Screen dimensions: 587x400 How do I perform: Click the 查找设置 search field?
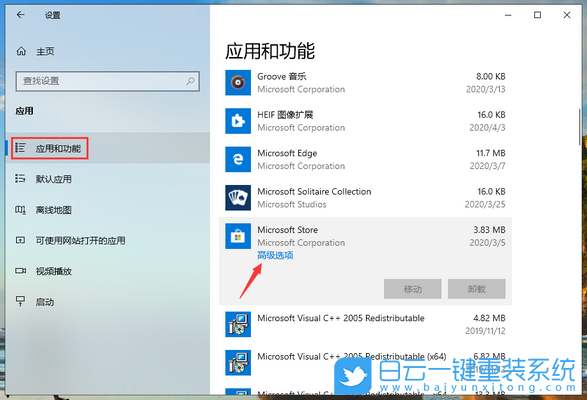(107, 81)
